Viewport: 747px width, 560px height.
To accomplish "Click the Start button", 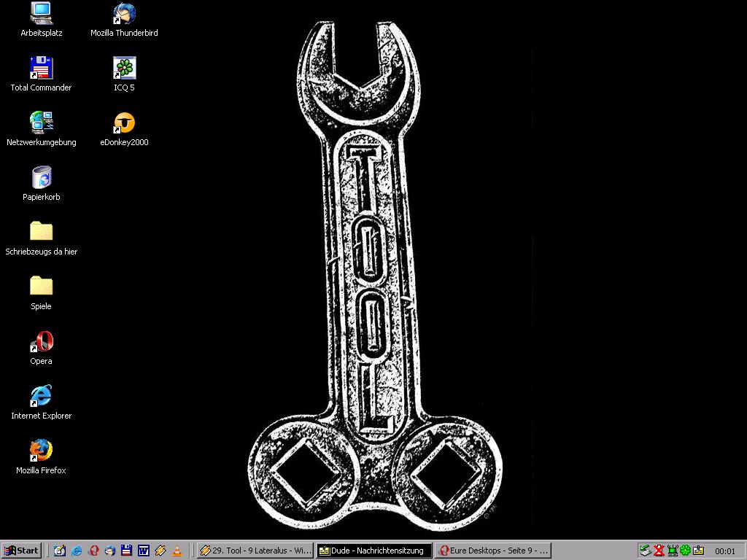I will click(x=21, y=551).
